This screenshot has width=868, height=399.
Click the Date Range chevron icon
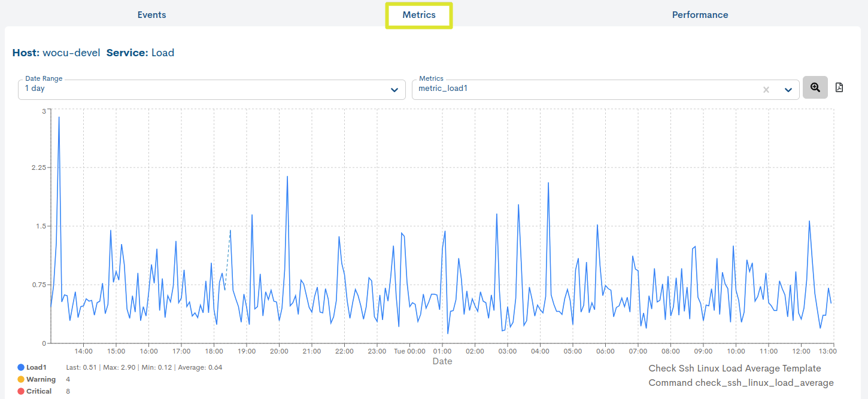395,90
